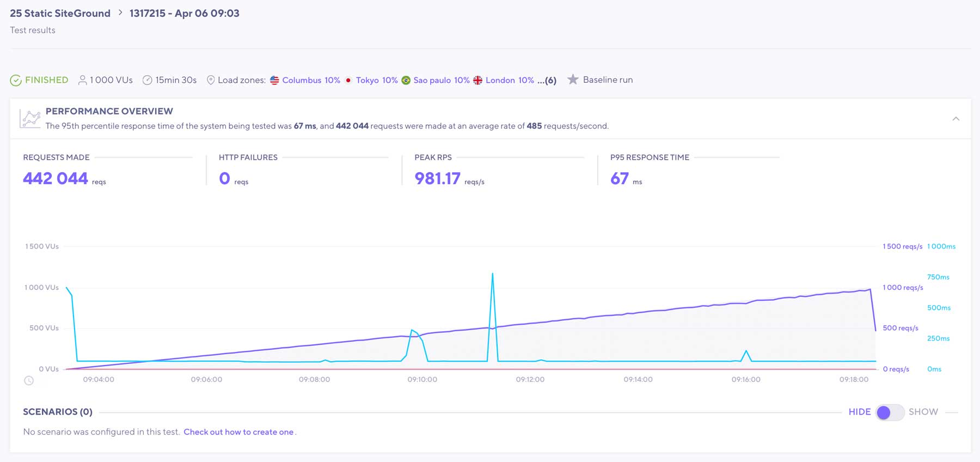The width and height of the screenshot is (980, 462).
Task: Click the clock icon below the chart axis
Action: click(x=29, y=381)
